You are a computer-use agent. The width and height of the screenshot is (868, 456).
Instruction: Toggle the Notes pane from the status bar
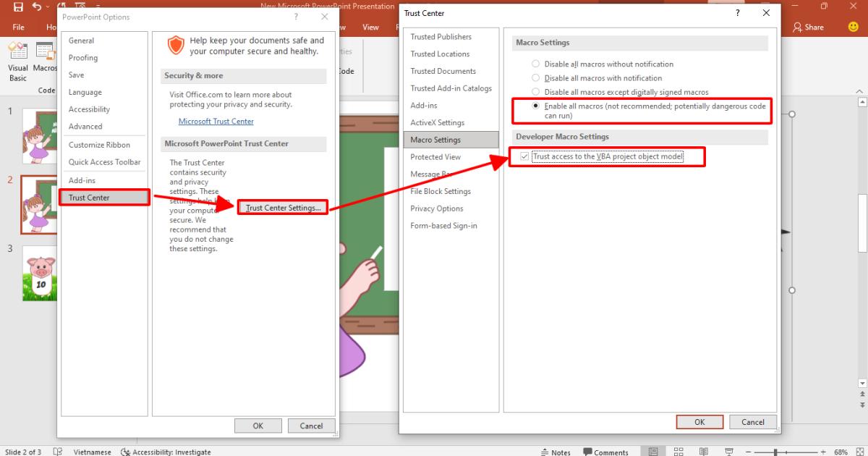(x=556, y=452)
